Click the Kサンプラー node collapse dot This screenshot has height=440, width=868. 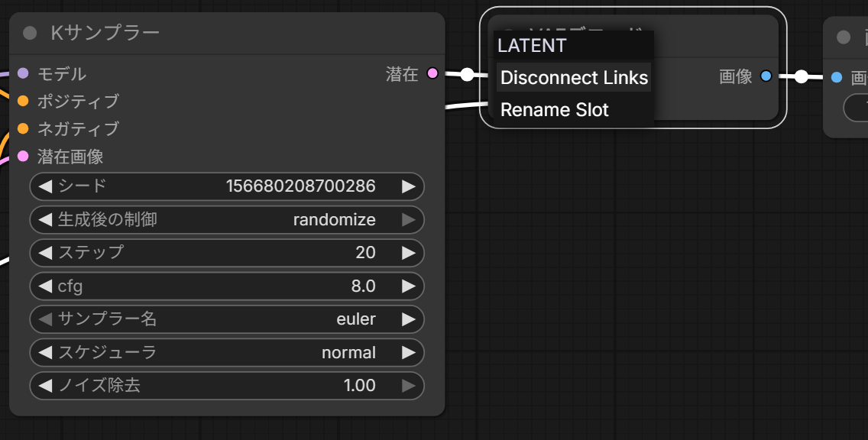click(30, 33)
